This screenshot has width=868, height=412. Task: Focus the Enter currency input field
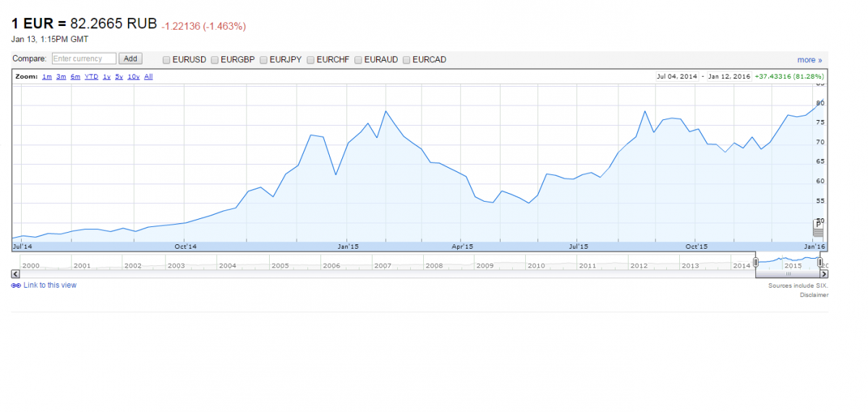click(84, 59)
